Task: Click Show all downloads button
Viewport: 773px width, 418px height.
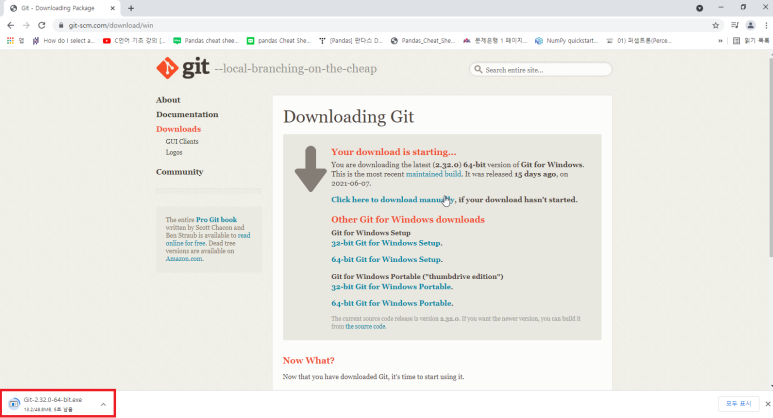Action: tap(738, 404)
